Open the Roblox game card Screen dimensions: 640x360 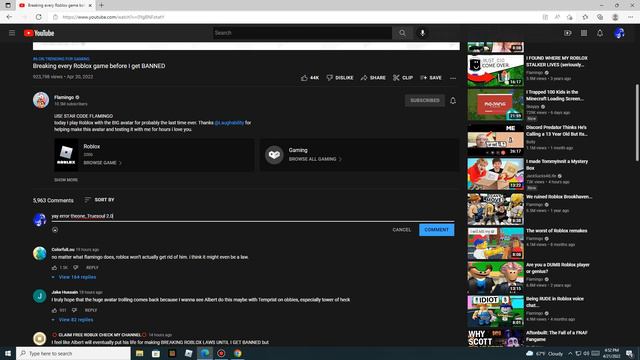click(154, 155)
